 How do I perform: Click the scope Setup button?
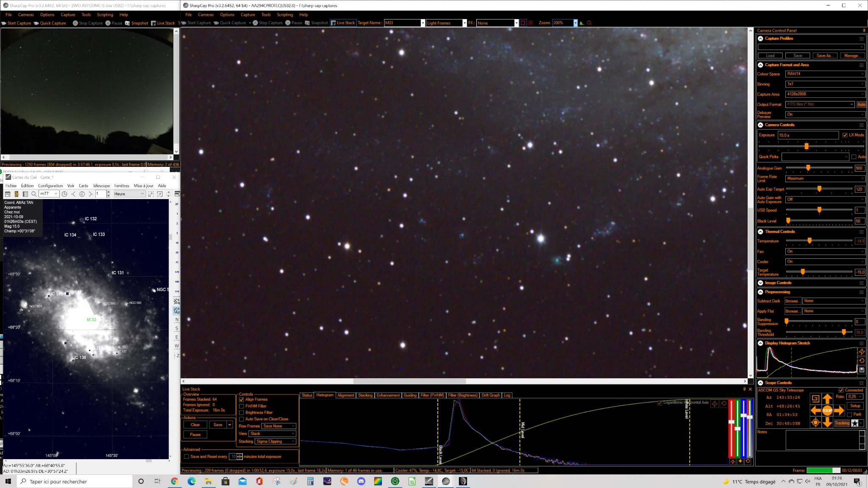pyautogui.click(x=855, y=406)
